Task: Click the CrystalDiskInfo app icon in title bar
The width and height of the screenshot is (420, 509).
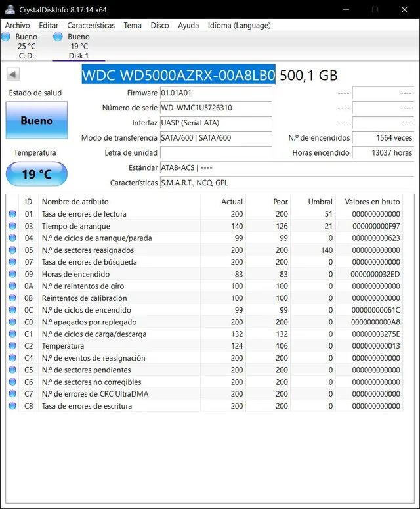Action: (x=10, y=9)
